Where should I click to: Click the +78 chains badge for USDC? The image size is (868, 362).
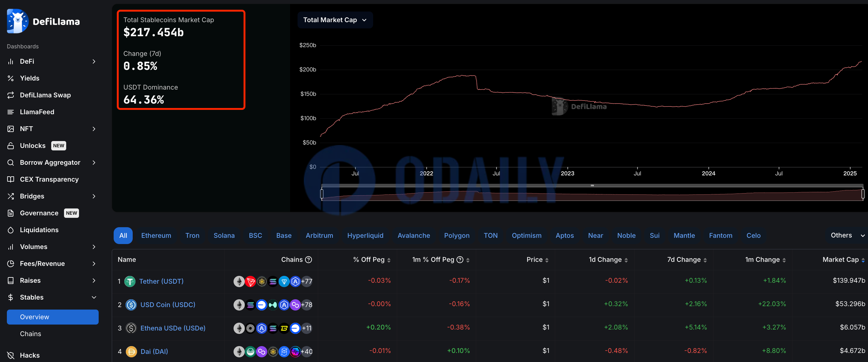coord(307,305)
